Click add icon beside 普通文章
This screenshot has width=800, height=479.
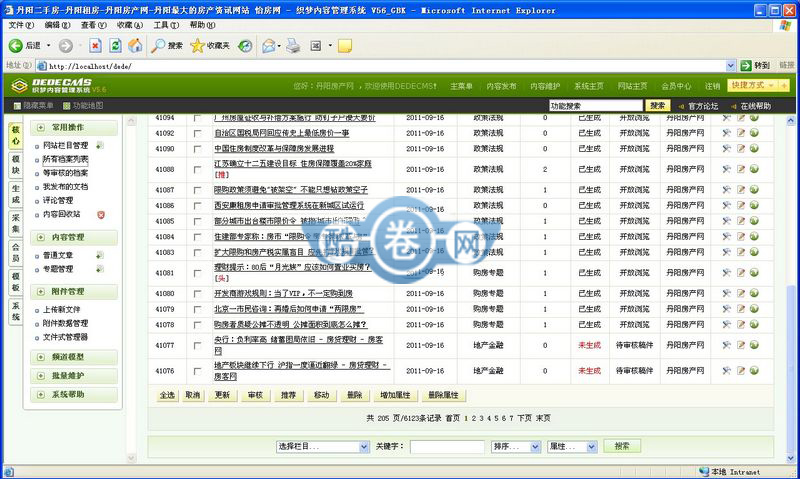100,255
